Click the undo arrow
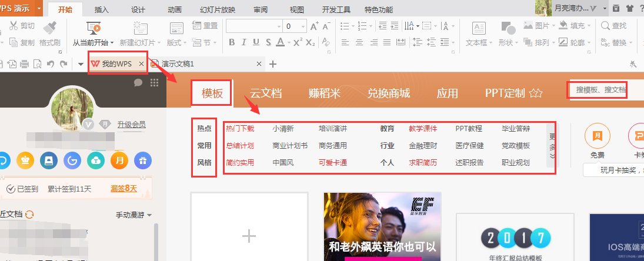This screenshot has height=261, width=644. (x=51, y=64)
